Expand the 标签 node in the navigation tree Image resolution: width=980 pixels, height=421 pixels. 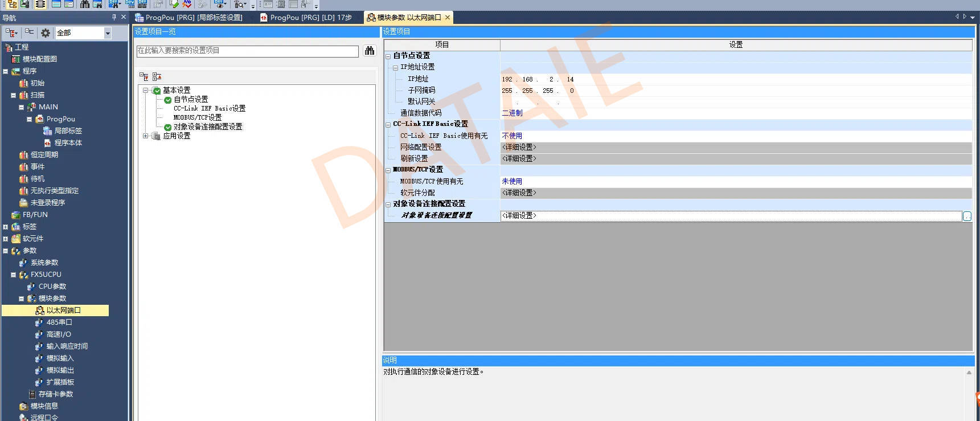[x=6, y=227]
